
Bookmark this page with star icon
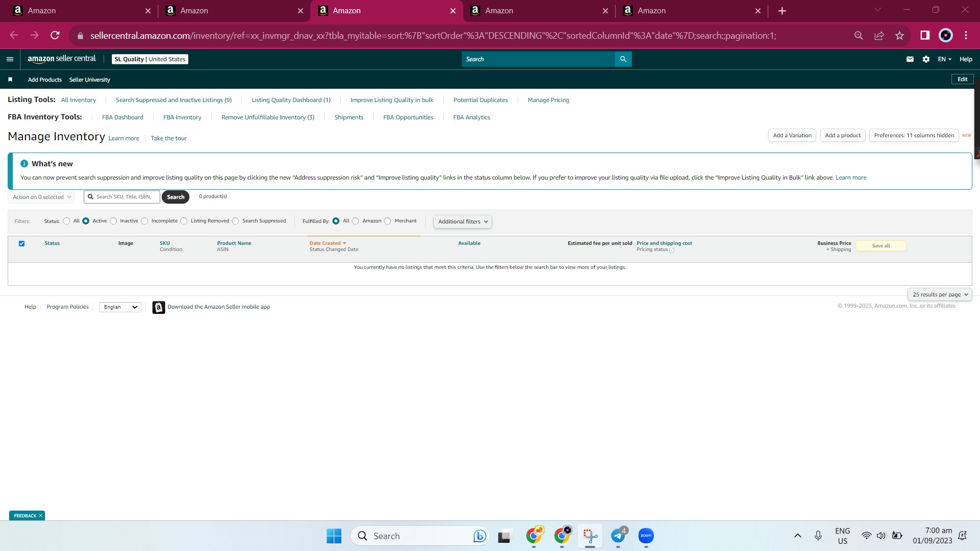(x=899, y=35)
